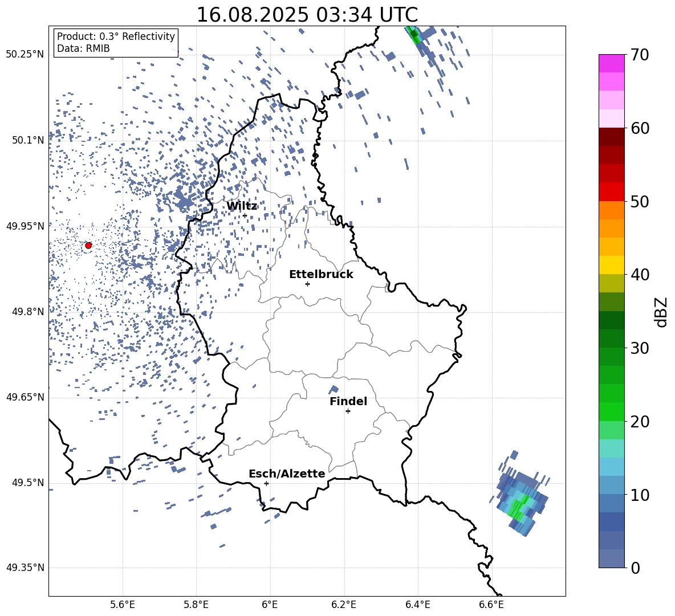Click the Product: 0.3° Reflectivity text
Image resolution: width=675 pixels, height=616 pixels.
(x=116, y=36)
